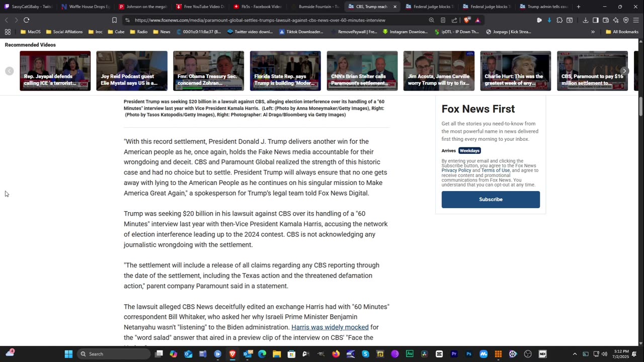Open Brave Rewards triangle icon
644x362 pixels.
click(x=477, y=20)
